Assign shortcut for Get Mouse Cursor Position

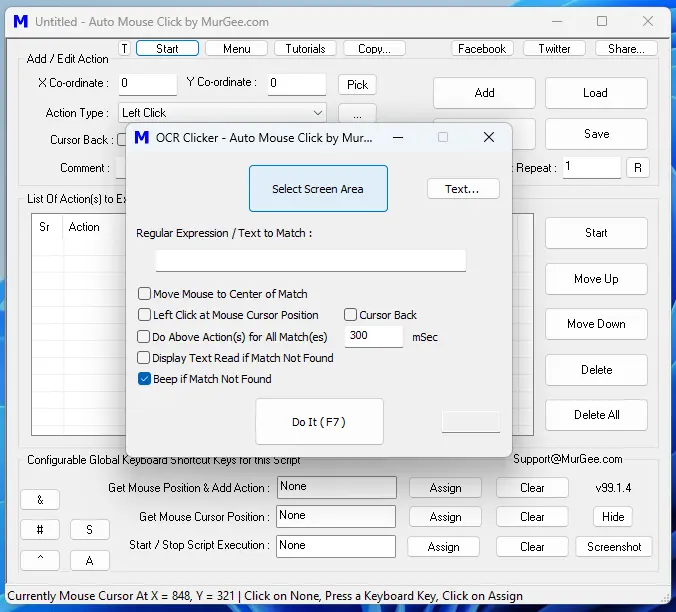(x=445, y=517)
